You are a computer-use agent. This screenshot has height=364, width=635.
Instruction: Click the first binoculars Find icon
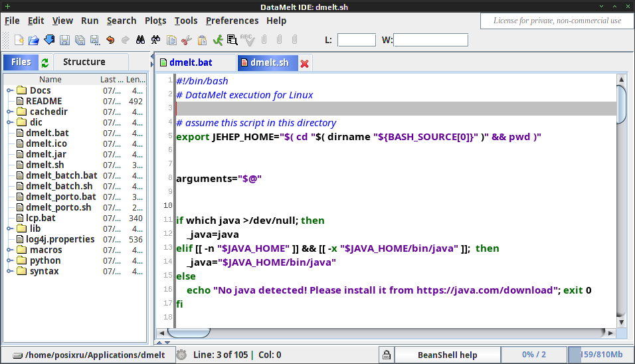pos(141,40)
